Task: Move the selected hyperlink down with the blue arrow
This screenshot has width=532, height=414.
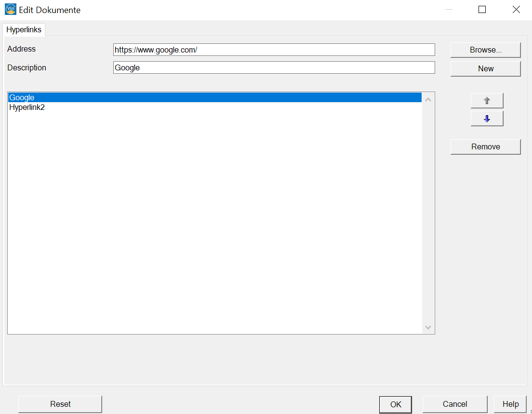Action: 487,119
